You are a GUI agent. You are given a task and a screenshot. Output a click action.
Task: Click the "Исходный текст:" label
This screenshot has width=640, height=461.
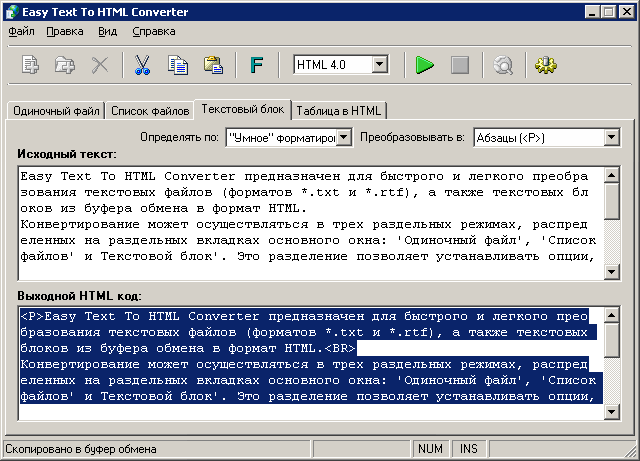pyautogui.click(x=67, y=154)
